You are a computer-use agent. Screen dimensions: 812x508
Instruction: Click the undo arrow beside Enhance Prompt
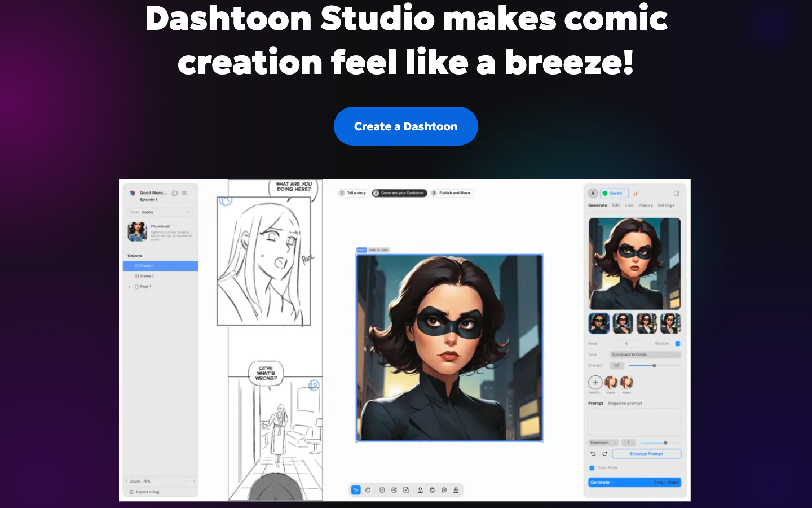click(593, 454)
